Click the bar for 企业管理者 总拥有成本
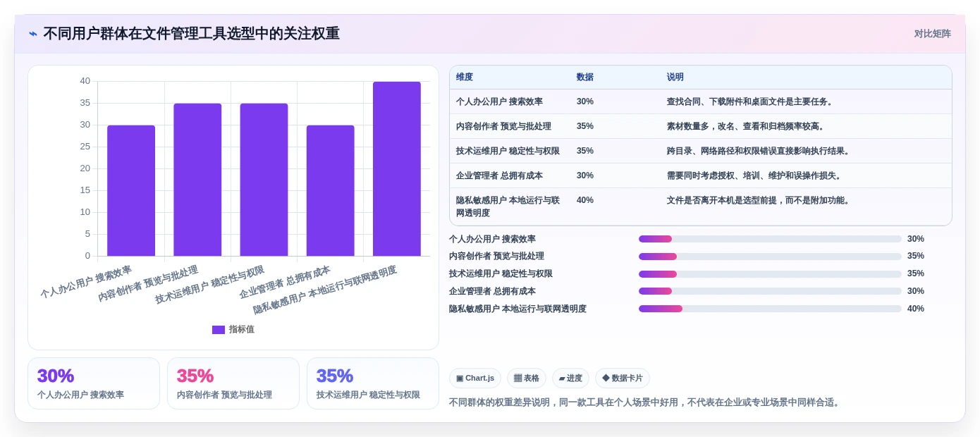Screen dimensions: 980x437 (x=330, y=190)
